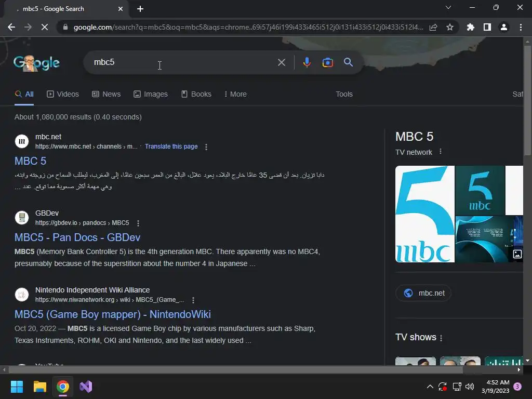Open the volume control in system tray
Viewport: 532px width, 399px height.
(470, 387)
